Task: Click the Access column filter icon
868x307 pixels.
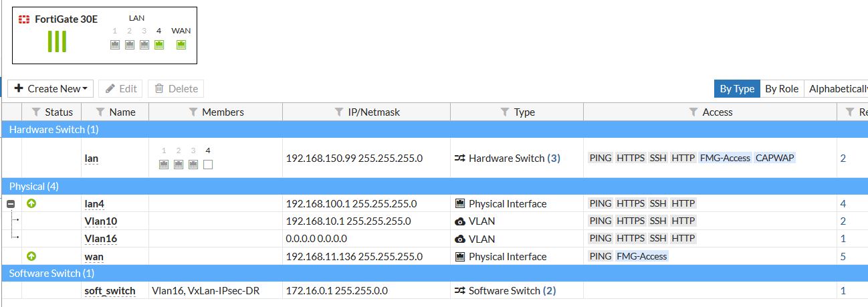Action: point(693,112)
